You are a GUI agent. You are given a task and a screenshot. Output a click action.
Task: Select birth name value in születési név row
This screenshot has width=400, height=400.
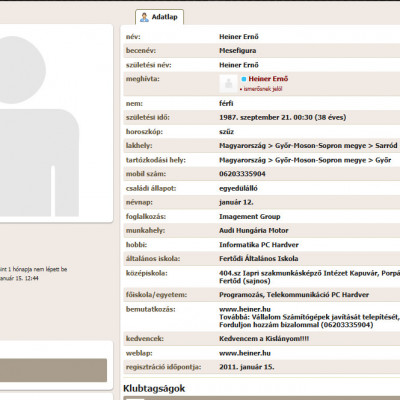[239, 65]
